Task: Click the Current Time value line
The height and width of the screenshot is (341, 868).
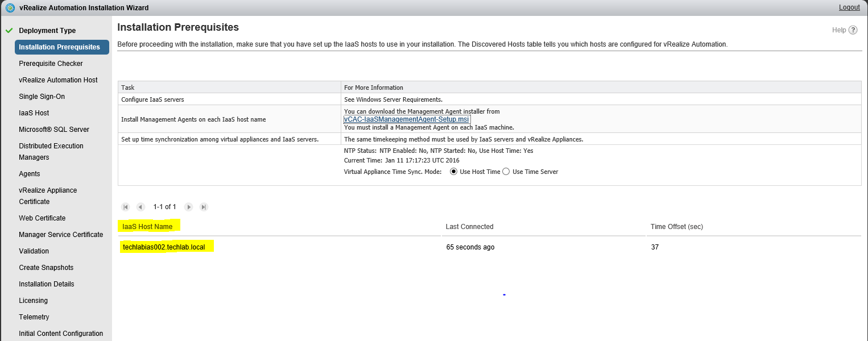Action: point(402,160)
